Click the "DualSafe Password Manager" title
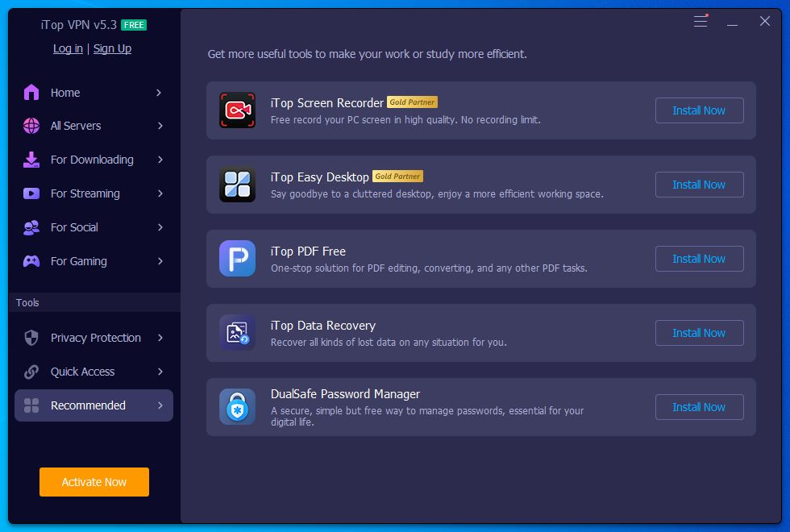 pos(345,394)
